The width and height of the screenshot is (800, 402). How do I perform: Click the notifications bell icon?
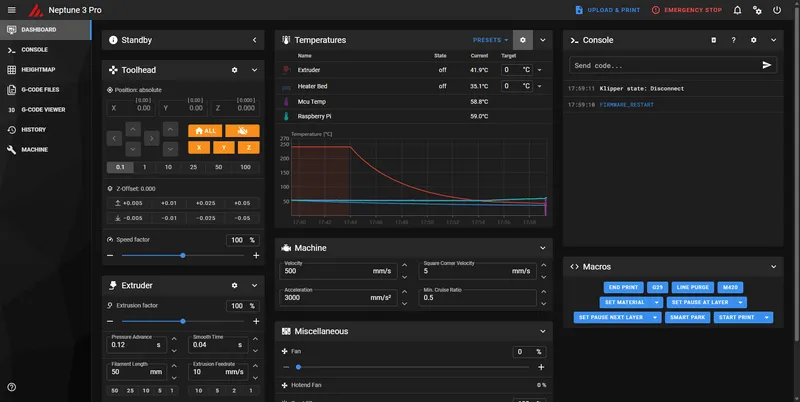tap(737, 10)
